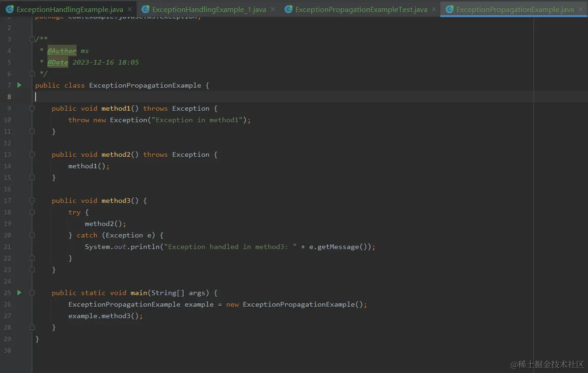The image size is (588, 373).
Task: Click line number 19 in the gutter
Action: pos(7,224)
